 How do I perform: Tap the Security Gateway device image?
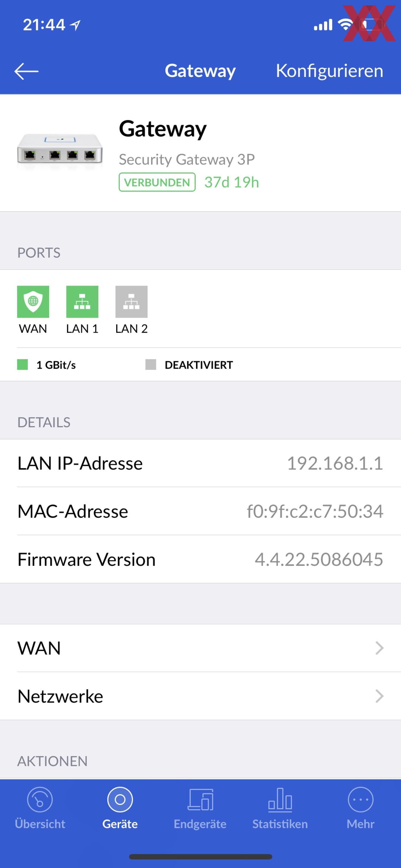(60, 149)
